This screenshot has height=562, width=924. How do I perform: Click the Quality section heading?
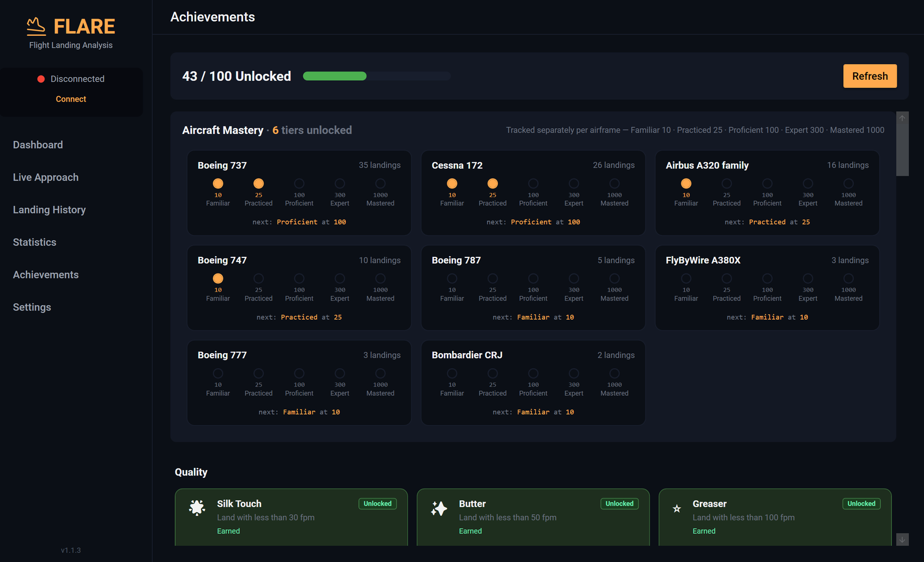pos(191,472)
